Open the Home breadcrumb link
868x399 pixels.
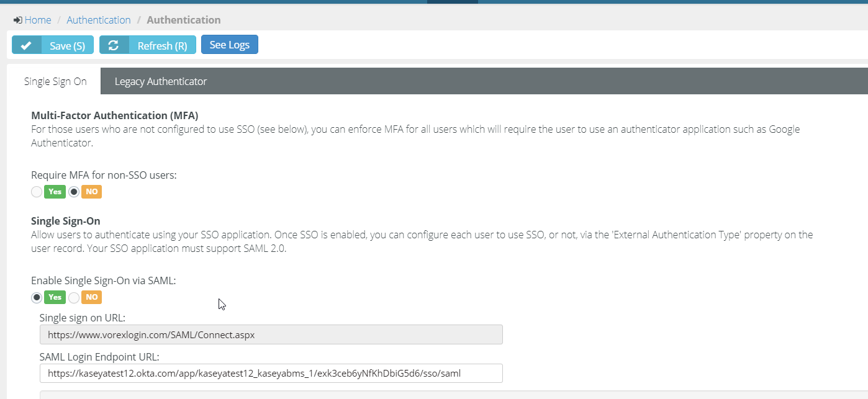point(38,20)
